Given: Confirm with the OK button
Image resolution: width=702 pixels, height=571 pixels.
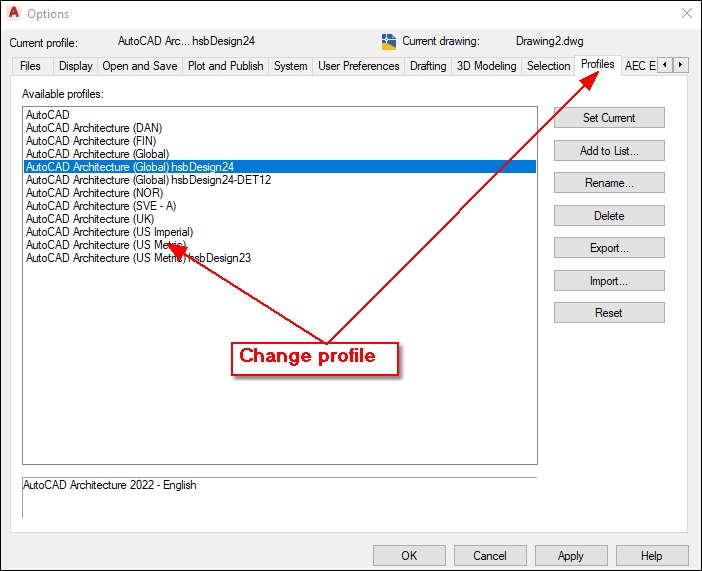Looking at the screenshot, I should [409, 556].
